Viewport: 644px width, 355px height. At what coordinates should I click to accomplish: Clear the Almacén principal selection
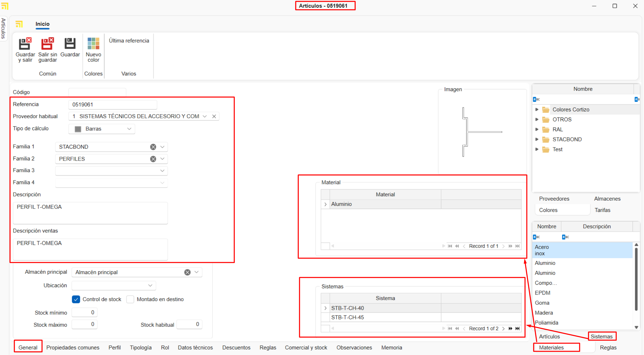[x=187, y=272]
